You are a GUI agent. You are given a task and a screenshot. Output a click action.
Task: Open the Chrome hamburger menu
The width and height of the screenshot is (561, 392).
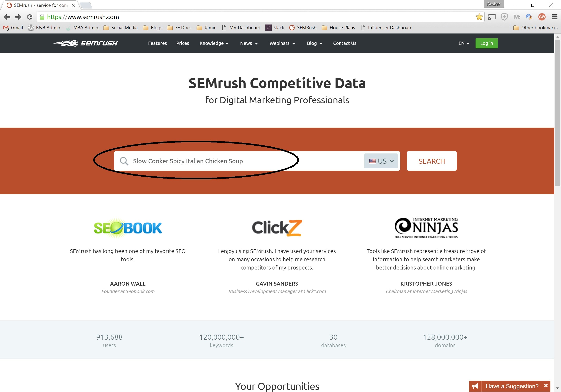(x=554, y=17)
